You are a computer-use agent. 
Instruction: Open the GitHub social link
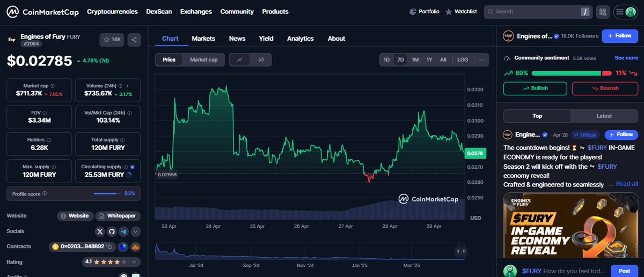tap(112, 231)
